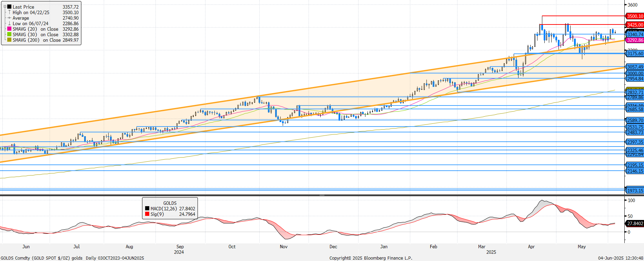Image resolution: width=644 pixels, height=261 pixels.
Task: Click the Last Price value 3357.72
Action: [x=70, y=7]
